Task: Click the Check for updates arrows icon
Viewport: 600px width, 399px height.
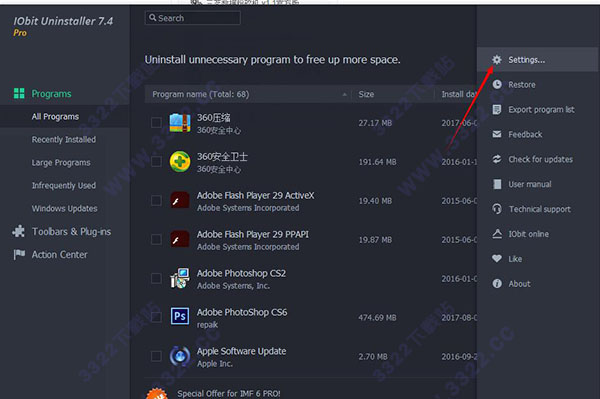Action: click(497, 159)
